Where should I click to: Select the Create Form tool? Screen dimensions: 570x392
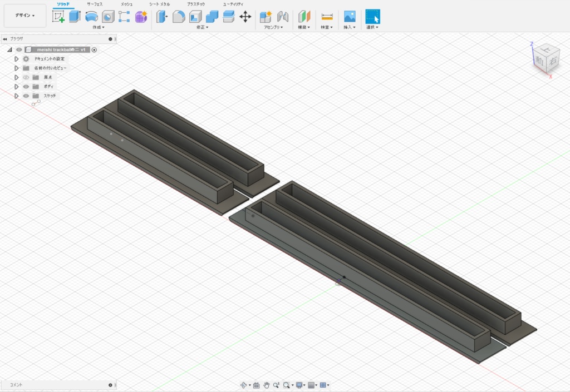[x=141, y=16]
